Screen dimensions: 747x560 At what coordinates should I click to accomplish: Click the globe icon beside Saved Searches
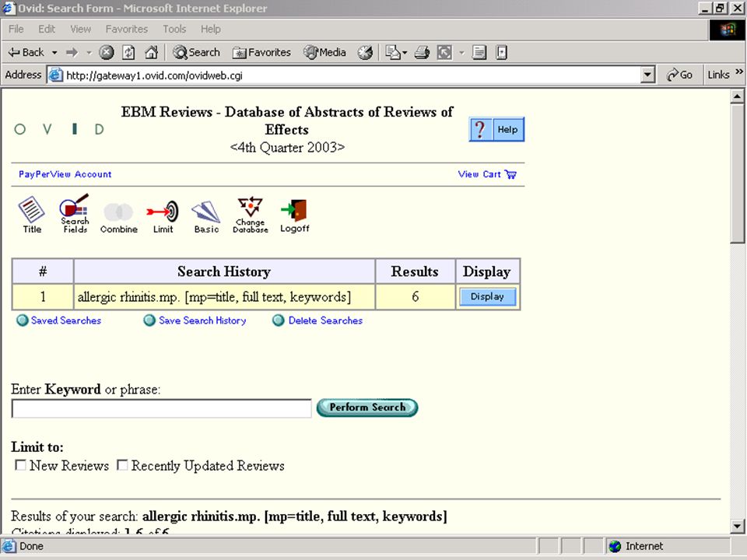pyautogui.click(x=22, y=320)
